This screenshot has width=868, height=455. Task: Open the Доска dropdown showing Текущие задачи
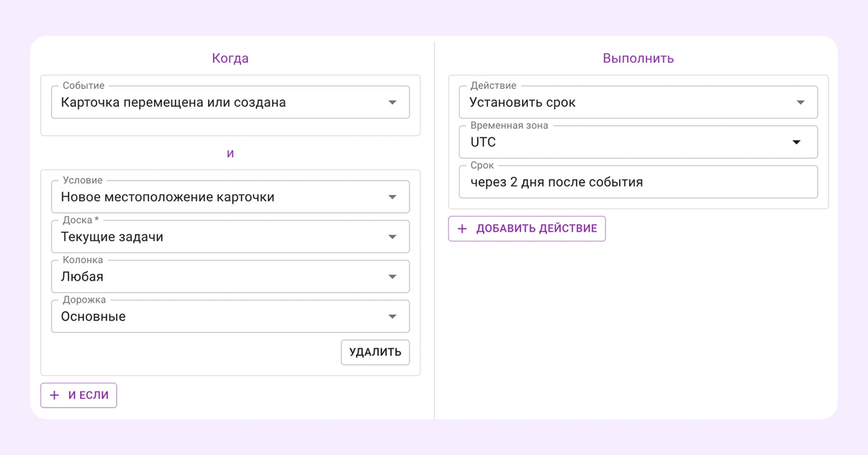[230, 236]
